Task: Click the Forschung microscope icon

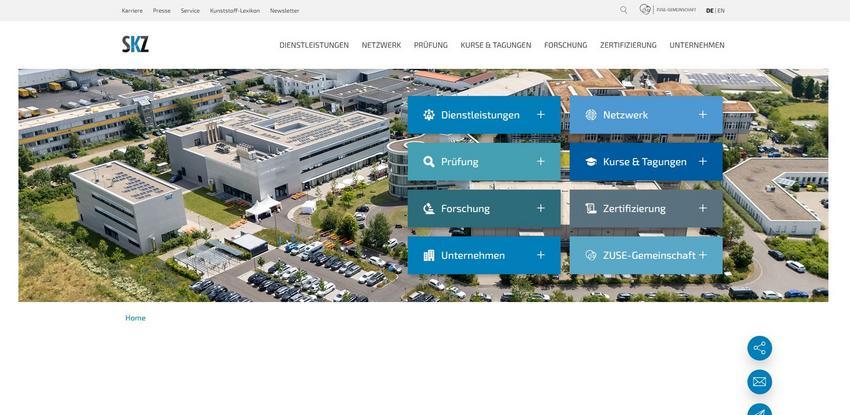Action: coord(429,209)
